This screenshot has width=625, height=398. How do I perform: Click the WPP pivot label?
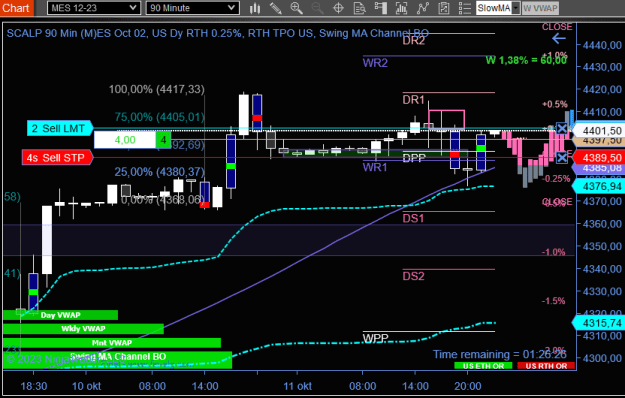375,339
